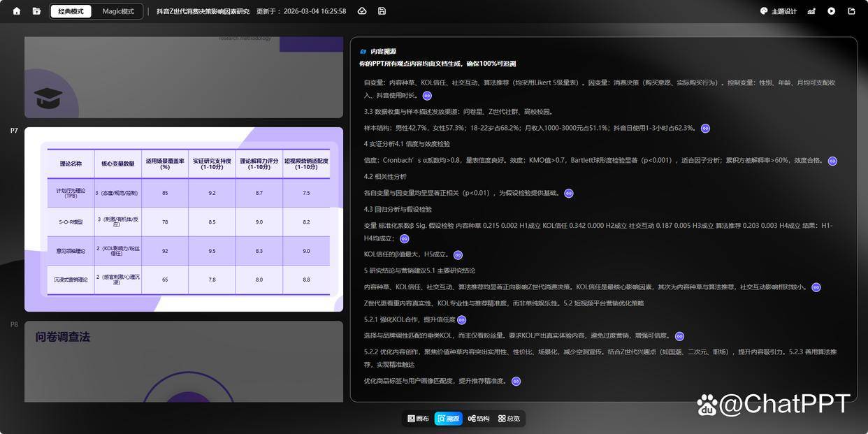The width and height of the screenshot is (868, 434).
Task: Switch to 画布 canvas view
Action: (x=419, y=419)
